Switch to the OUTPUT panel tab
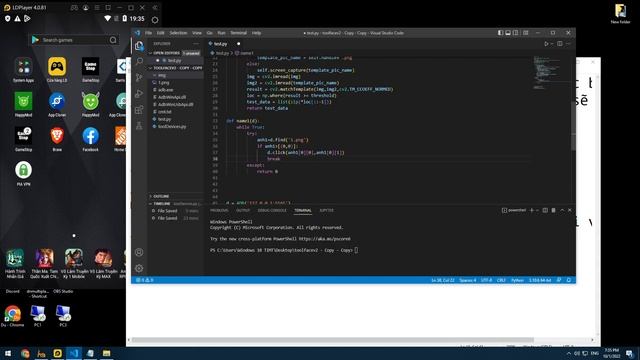This screenshot has width=640, height=360. pos(243,210)
